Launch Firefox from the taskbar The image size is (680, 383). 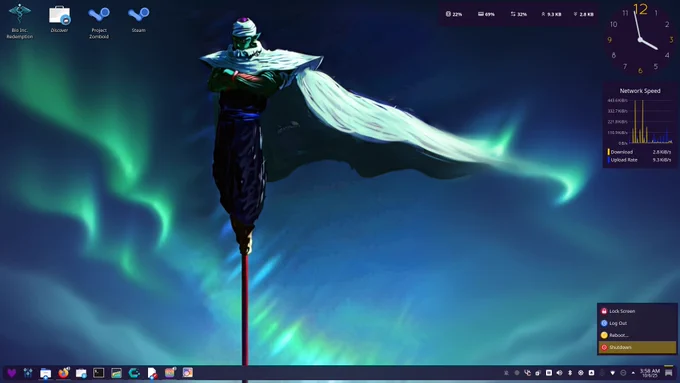pyautogui.click(x=64, y=373)
